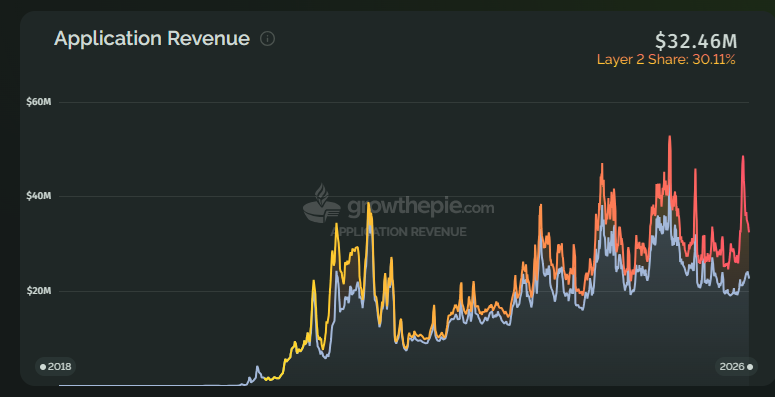Viewport: 775px width, 401px height.
Task: Click the final blue line endpoint
Action: (749, 278)
